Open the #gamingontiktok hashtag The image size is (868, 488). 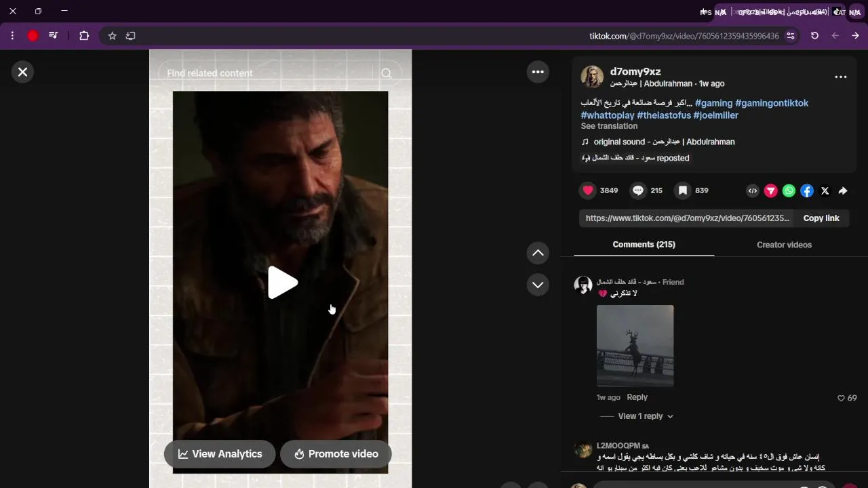click(772, 103)
